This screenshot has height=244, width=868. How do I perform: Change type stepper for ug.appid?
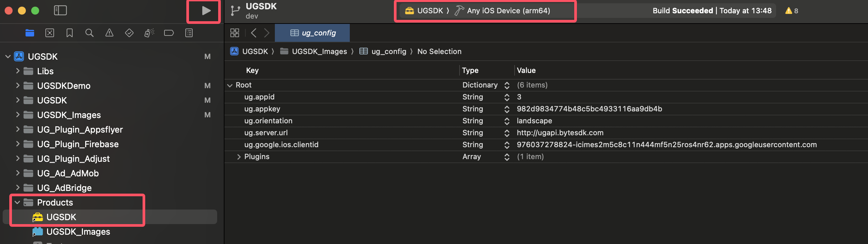pyautogui.click(x=507, y=97)
